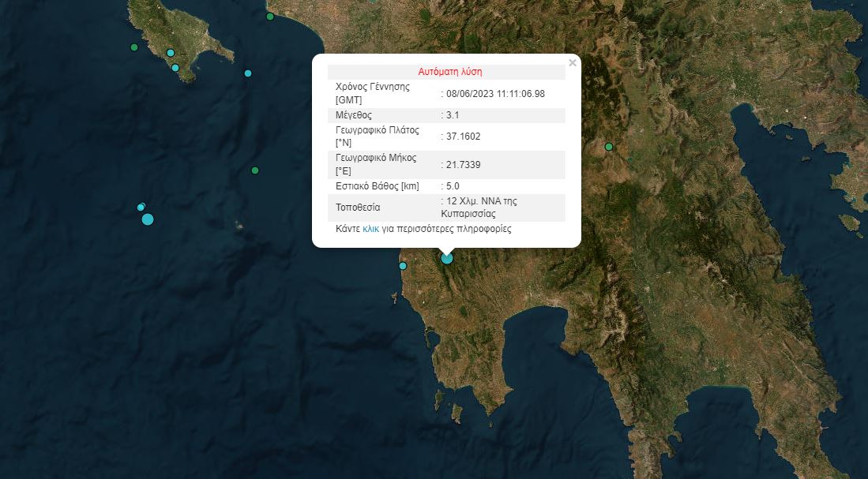The image size is (868, 479).
Task: Select the green marker on the coast northeast of Zakynthos
Action: (x=270, y=17)
